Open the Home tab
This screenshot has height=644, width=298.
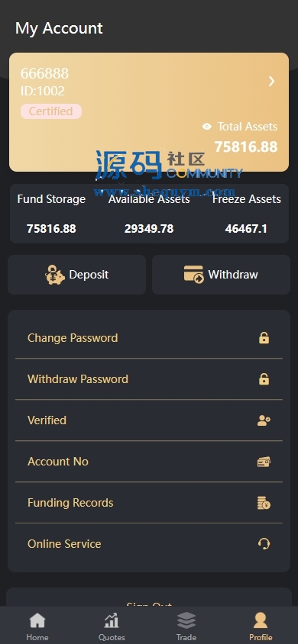37,626
